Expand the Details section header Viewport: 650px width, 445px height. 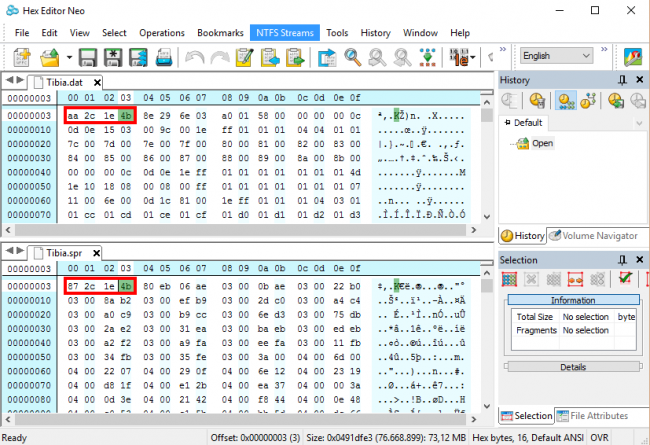pos(573,367)
